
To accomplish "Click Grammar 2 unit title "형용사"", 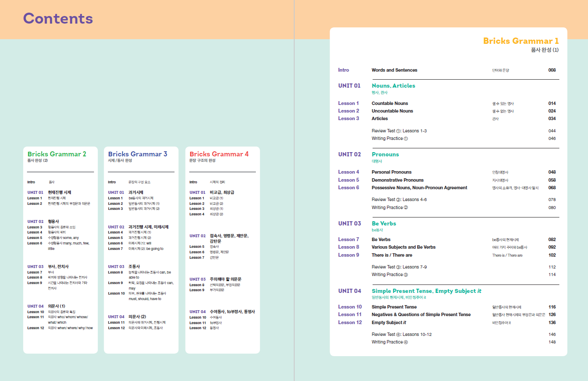I will pyautogui.click(x=54, y=221).
